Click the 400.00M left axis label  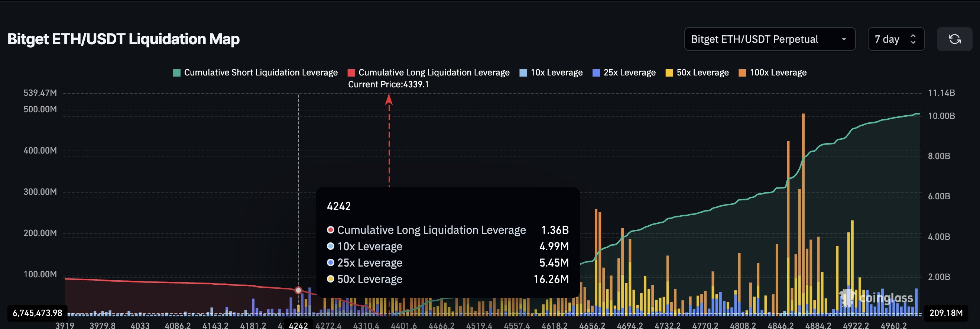click(40, 151)
